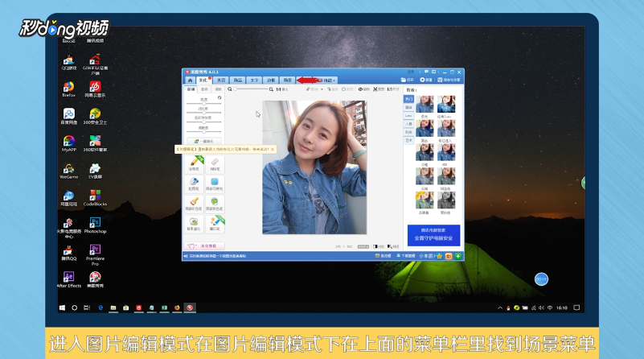The width and height of the screenshot is (644, 359).
Task: Select the 时尚 effects category
Action: [408, 132]
